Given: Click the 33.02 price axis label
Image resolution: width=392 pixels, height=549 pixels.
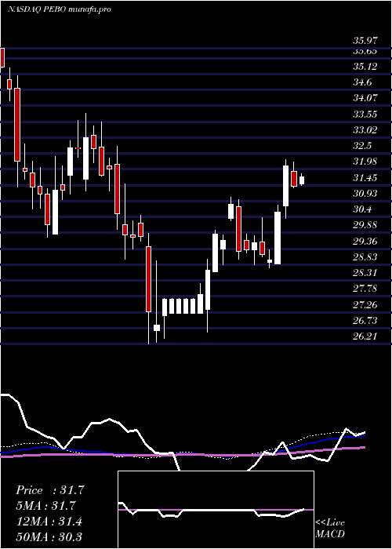Looking at the screenshot, I should click(x=365, y=130).
